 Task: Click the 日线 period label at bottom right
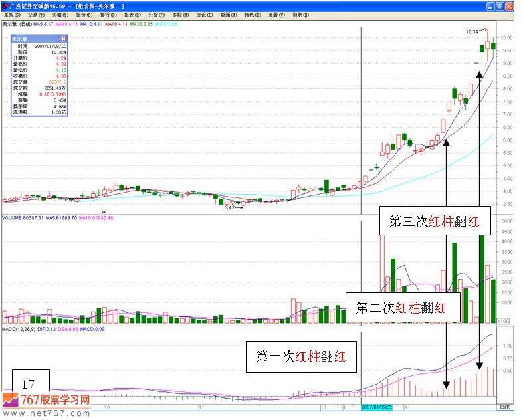[x=506, y=405]
